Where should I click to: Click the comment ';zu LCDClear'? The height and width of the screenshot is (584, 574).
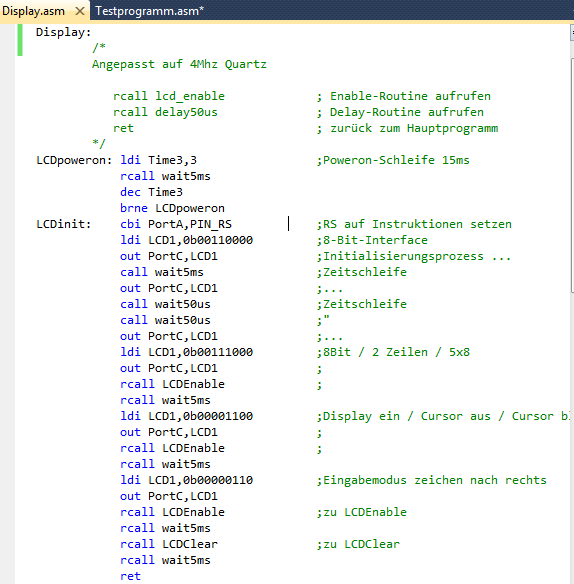point(358,545)
